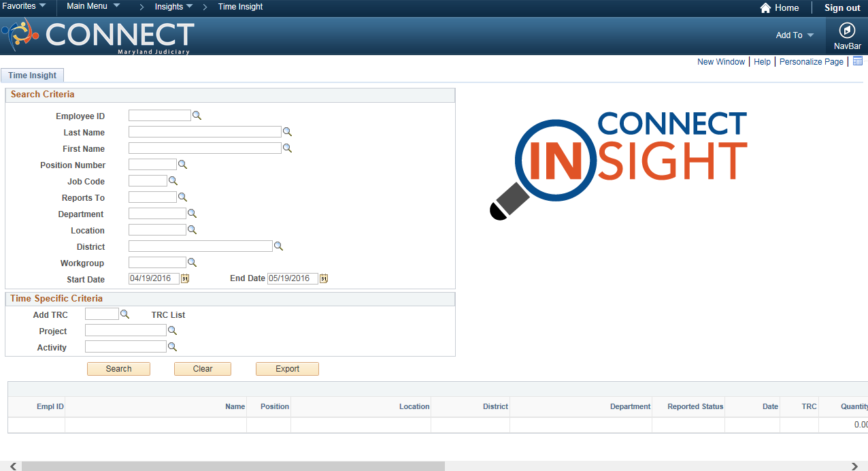The image size is (868, 471).
Task: Click the Reported Status column header
Action: coord(695,406)
